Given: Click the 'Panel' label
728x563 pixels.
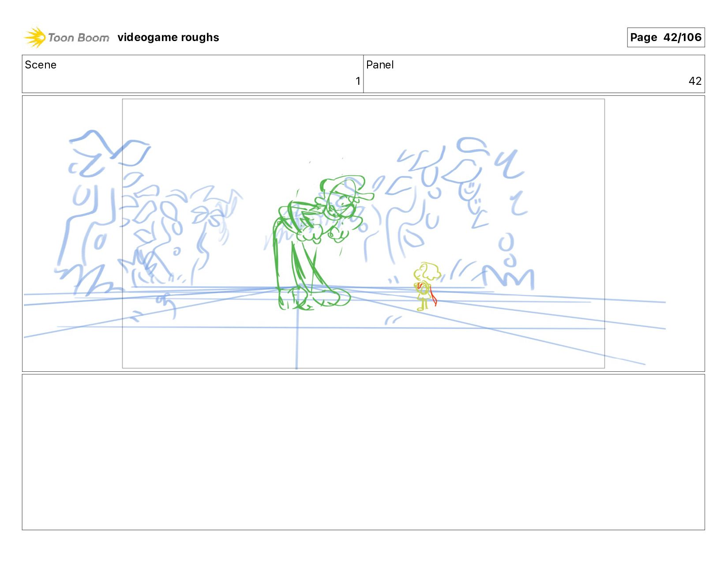Looking at the screenshot, I should (380, 65).
